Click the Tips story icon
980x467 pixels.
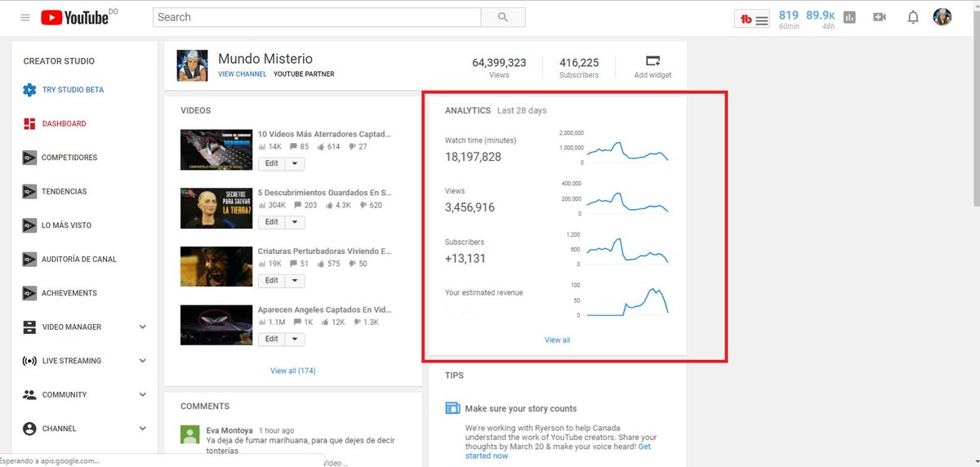pos(452,408)
